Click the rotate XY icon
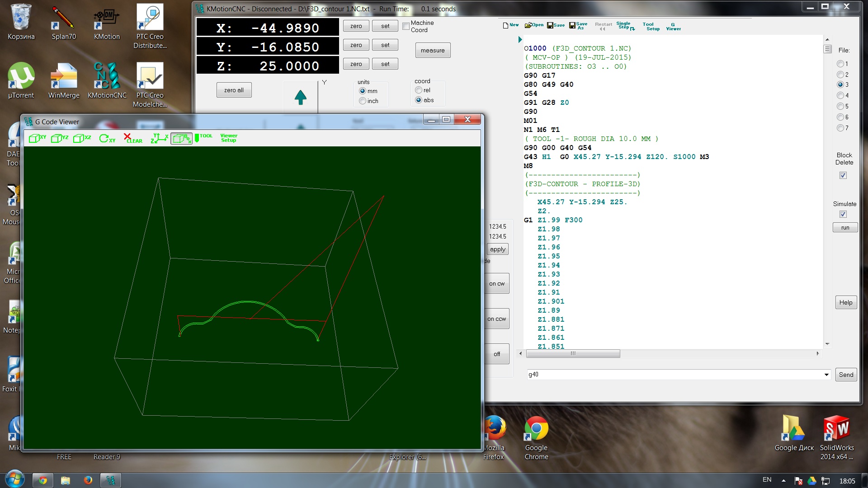Screen dimensions: 868x488 tap(107, 138)
